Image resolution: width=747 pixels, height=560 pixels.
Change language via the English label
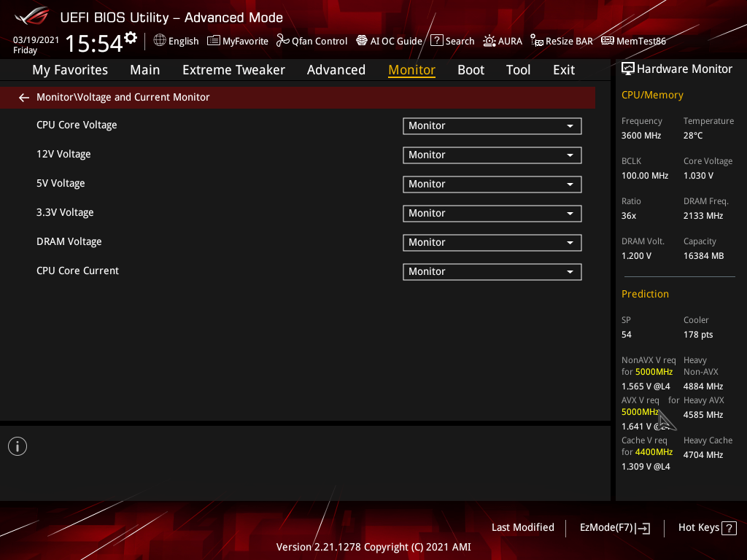[183, 42]
